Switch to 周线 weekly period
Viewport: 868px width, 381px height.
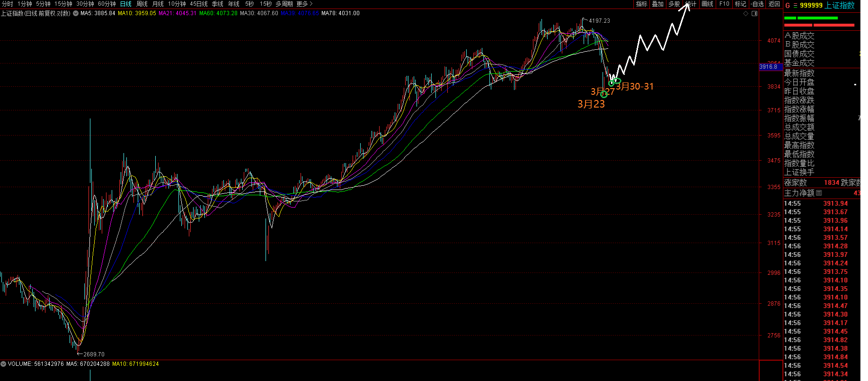click(x=142, y=4)
